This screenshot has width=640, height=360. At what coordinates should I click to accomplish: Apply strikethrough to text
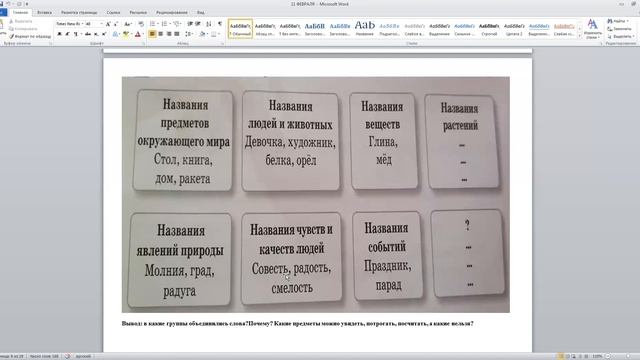click(88, 34)
